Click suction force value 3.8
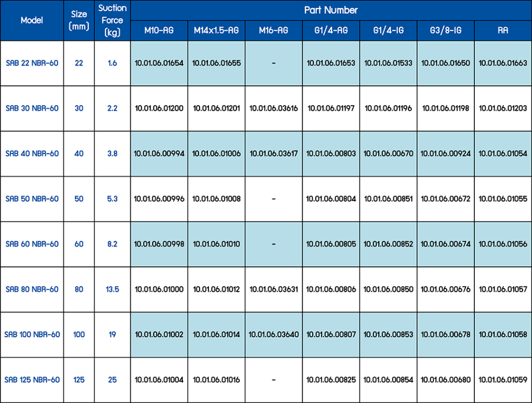Screen dimensions: 532x403 click(112, 153)
